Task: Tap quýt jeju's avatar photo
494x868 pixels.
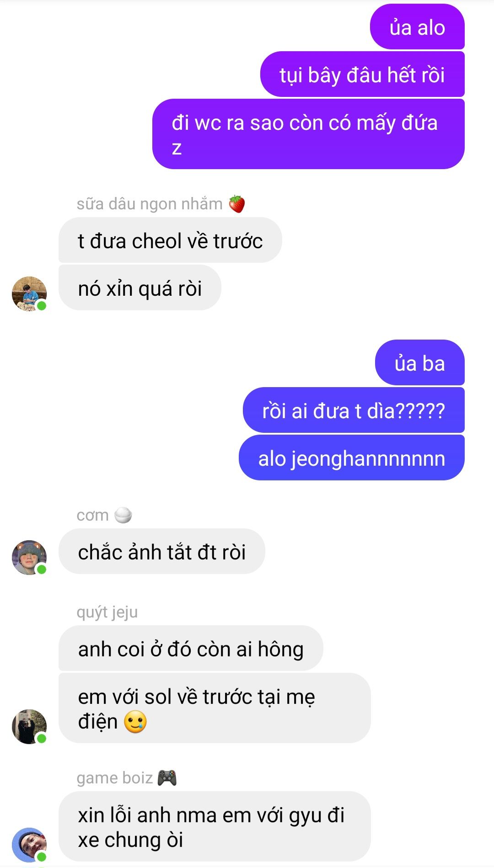Action: (x=29, y=727)
